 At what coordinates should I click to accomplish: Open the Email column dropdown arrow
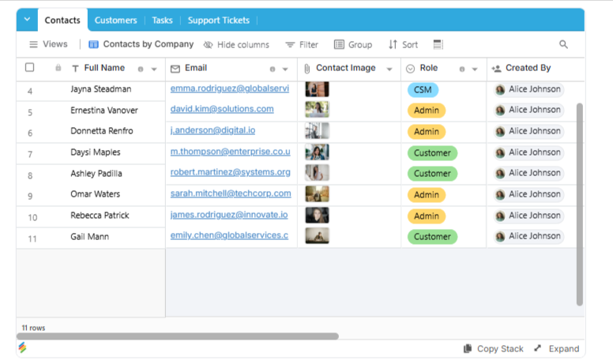click(x=285, y=69)
